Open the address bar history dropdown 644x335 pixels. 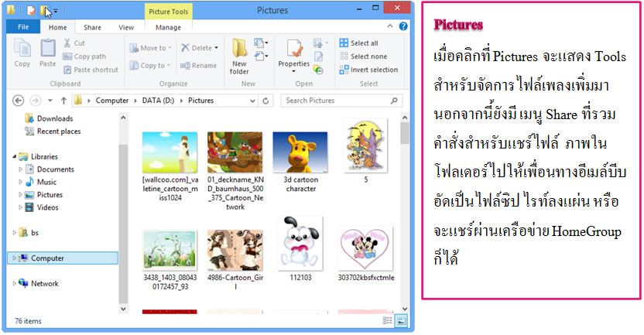252,101
